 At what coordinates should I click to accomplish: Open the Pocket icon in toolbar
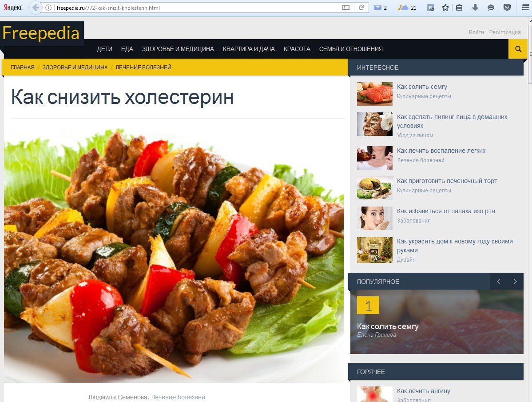pos(507,8)
